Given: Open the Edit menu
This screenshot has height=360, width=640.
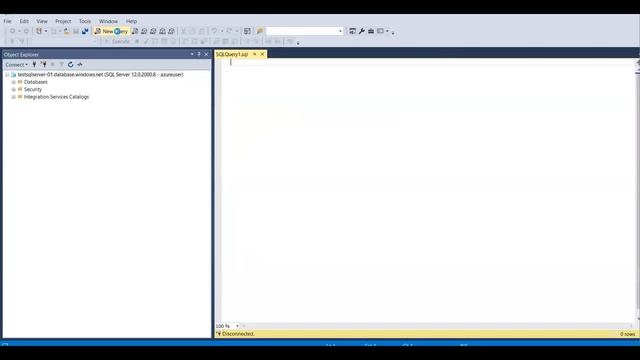Looking at the screenshot, I should click(24, 21).
